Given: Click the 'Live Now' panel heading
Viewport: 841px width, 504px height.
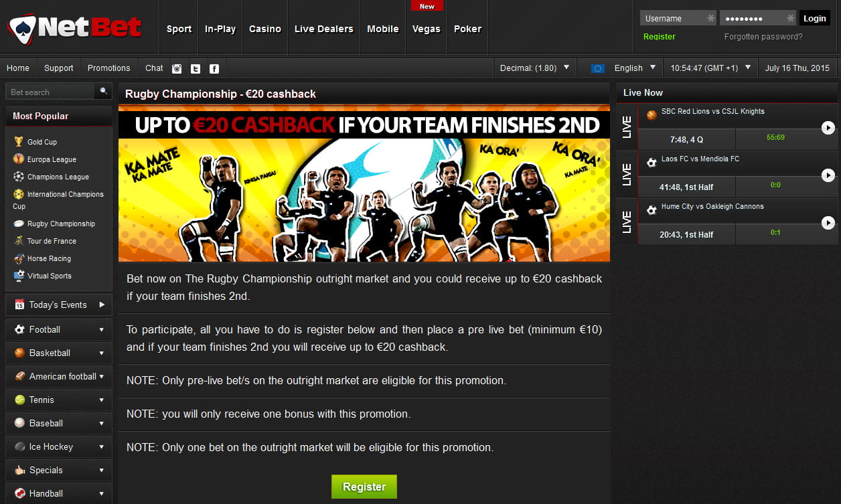Looking at the screenshot, I should coord(643,92).
